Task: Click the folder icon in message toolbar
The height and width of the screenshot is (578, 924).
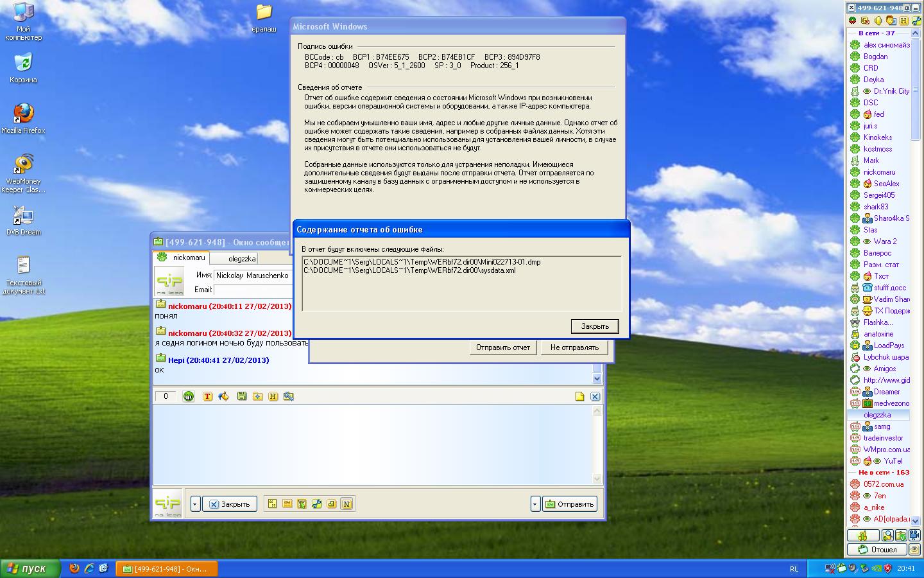Action: 257,396
